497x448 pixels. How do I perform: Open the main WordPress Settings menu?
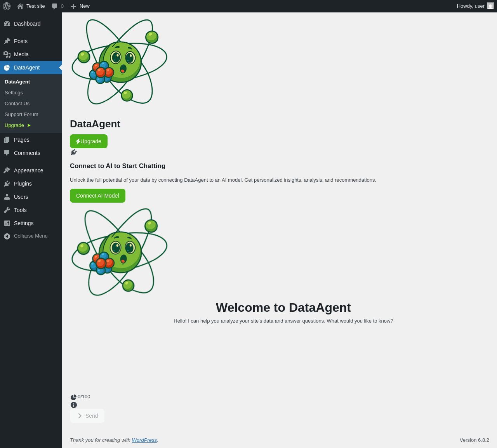click(x=31, y=223)
